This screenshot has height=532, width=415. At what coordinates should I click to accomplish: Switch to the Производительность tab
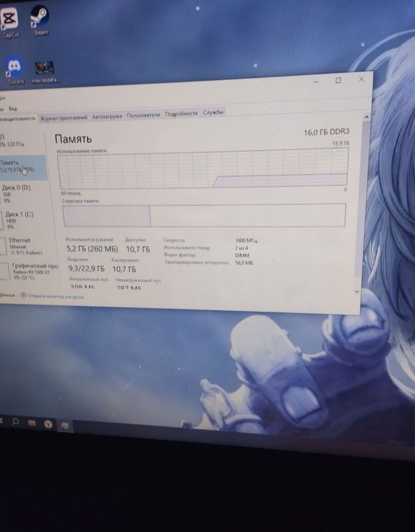(x=18, y=119)
